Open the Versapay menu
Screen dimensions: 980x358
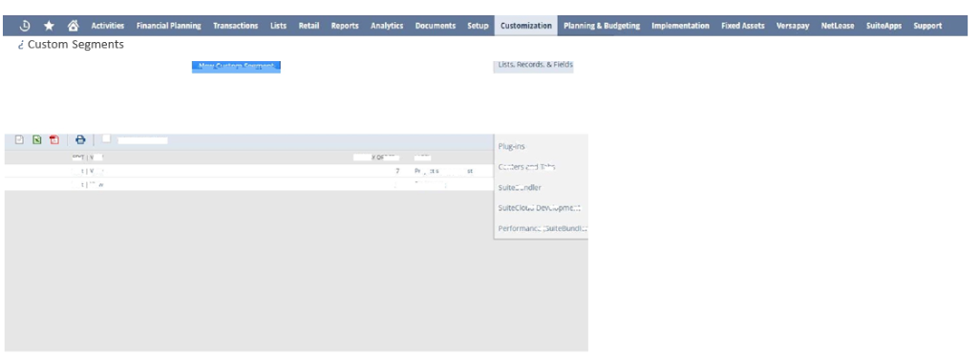(x=793, y=26)
